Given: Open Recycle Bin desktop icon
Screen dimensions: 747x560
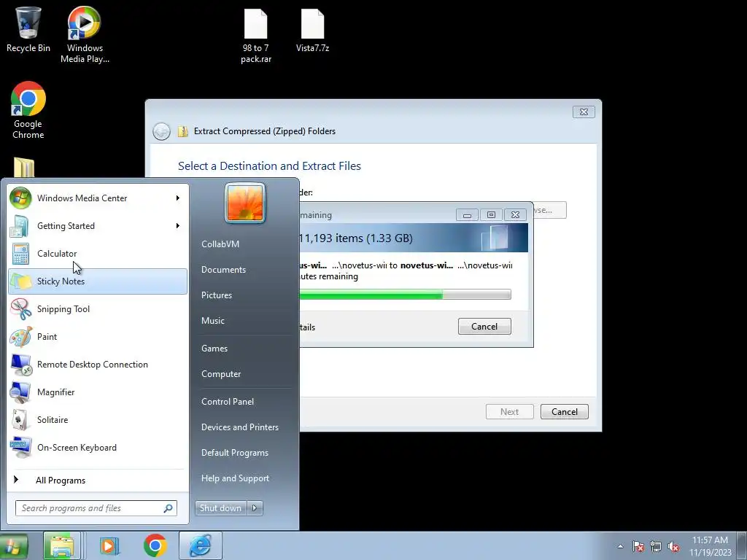Looking at the screenshot, I should (x=28, y=29).
